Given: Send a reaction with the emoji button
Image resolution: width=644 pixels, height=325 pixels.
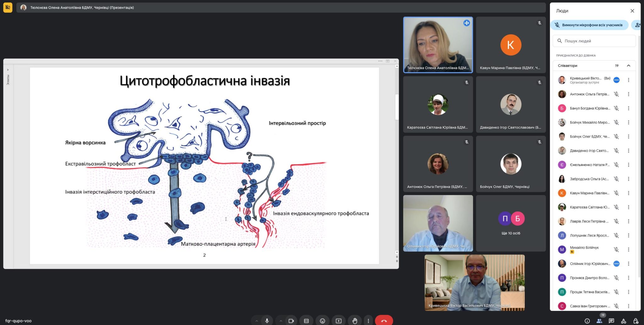Looking at the screenshot, I should 322,321.
